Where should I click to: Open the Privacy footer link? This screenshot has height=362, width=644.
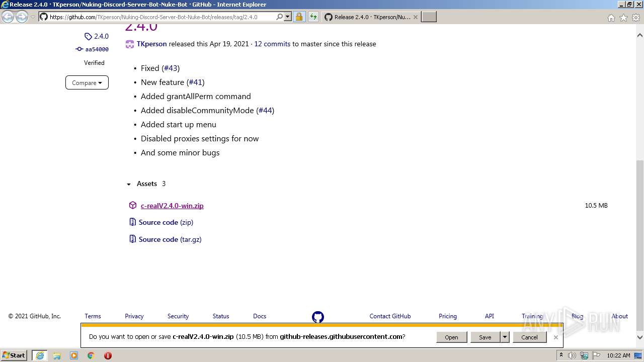click(134, 316)
